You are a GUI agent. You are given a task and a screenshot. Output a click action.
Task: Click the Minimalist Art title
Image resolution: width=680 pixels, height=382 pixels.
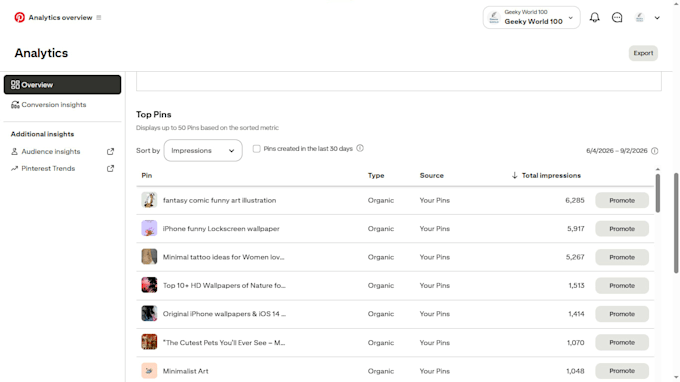[186, 371]
